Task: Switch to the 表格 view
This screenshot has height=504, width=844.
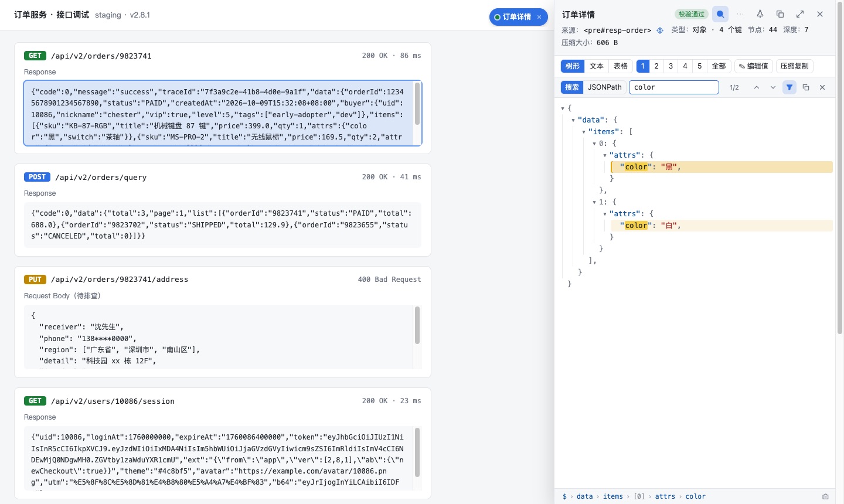Action: coord(621,66)
